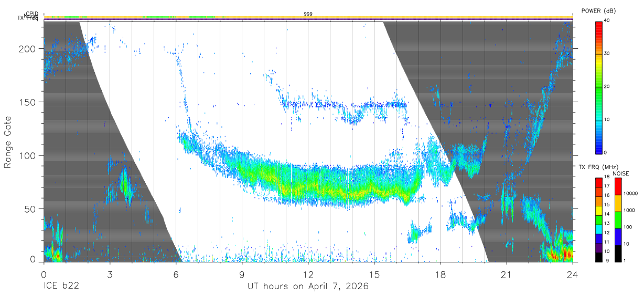This screenshot has height=297, width=644.
Task: Click the '30' label on POWER scale
Action: point(607,53)
